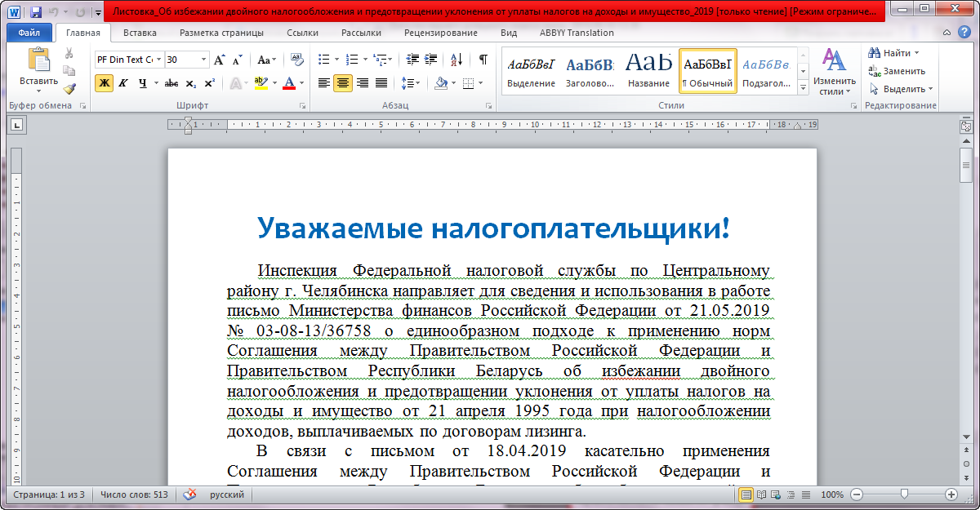
Task: Open the Customize Quick Access Toolbar menu
Action: 98,13
